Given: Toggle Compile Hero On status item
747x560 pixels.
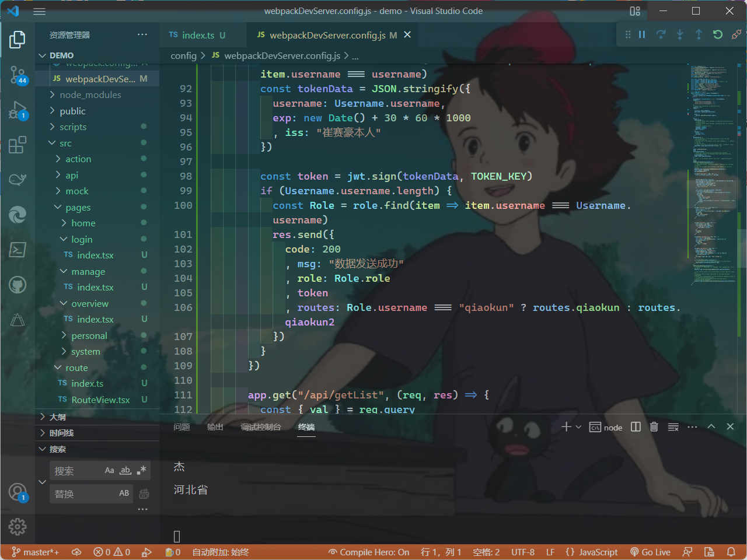Looking at the screenshot, I should pyautogui.click(x=369, y=552).
